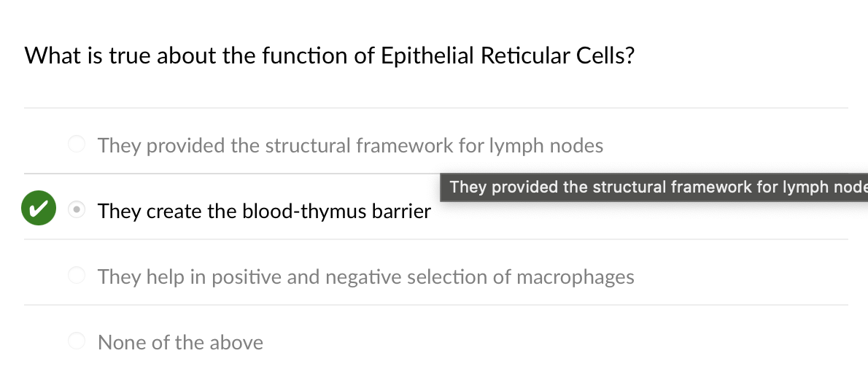The width and height of the screenshot is (868, 391).
Task: Click the words 'Epithelial Reticular Cells' in the question
Action: (507, 55)
